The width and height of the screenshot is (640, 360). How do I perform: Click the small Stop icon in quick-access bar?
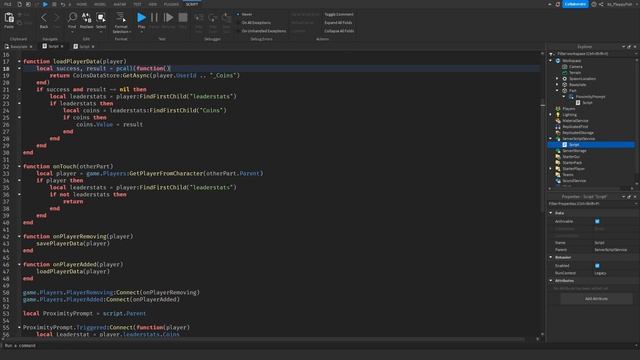pyautogui.click(x=54, y=4)
